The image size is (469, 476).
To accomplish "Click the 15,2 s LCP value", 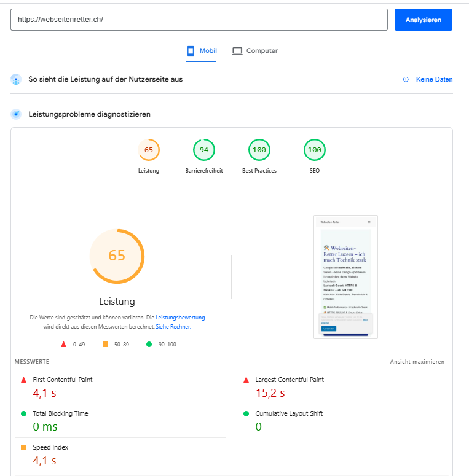I will [270, 393].
